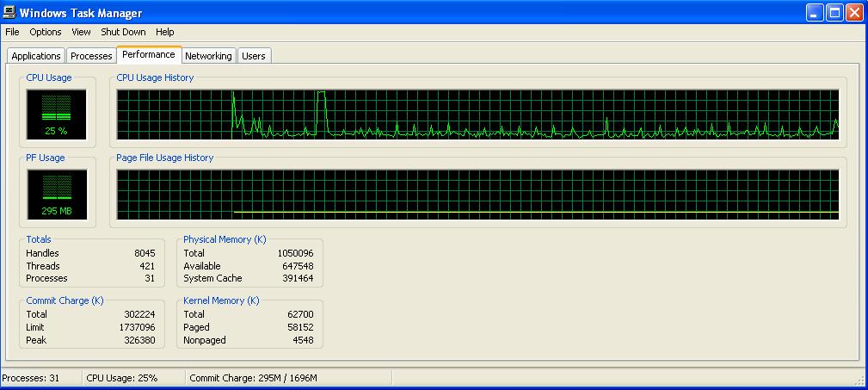Click status bar CPU Usage: 25% entry

point(122,378)
